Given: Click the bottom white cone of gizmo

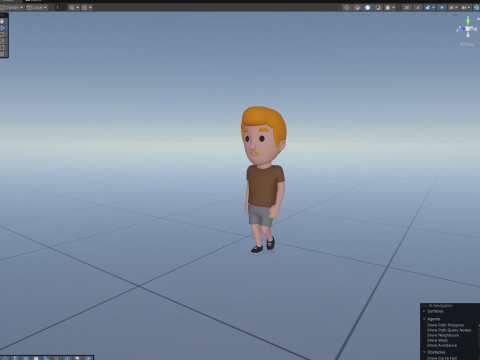Looking at the screenshot, I should (x=468, y=34).
